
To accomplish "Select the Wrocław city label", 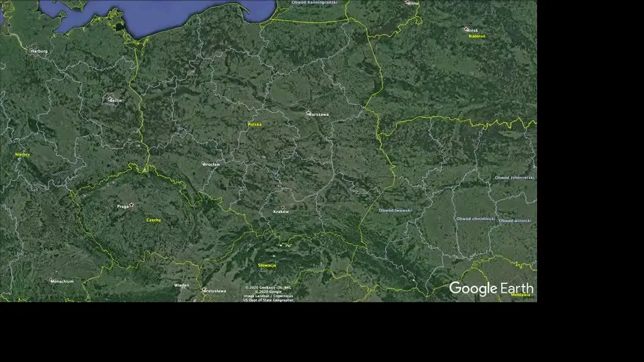I will pos(211,164).
